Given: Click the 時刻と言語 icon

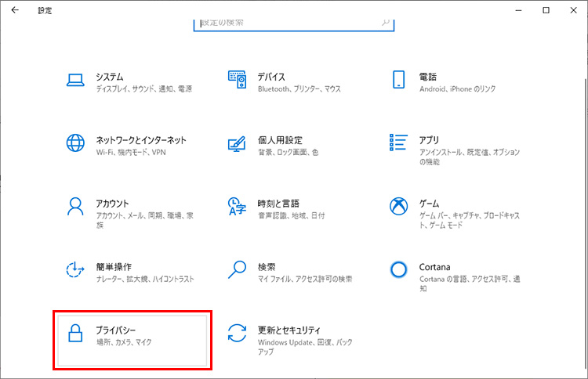Looking at the screenshot, I should [x=238, y=206].
